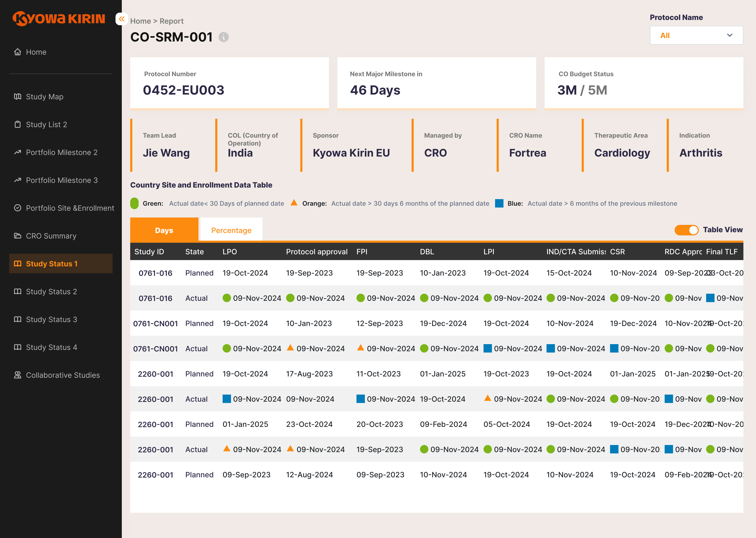The image size is (756, 538).
Task: Click the FPI column header
Action: pos(362,252)
